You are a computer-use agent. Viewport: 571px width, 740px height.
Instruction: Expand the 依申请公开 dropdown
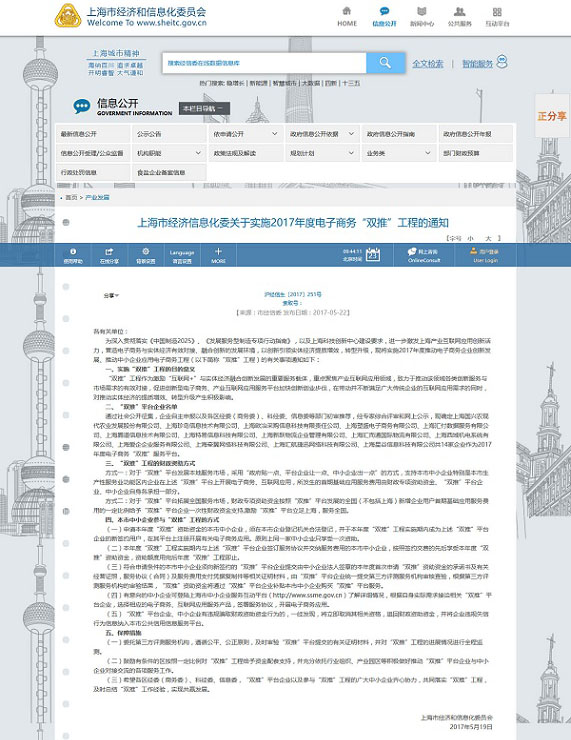click(x=246, y=134)
